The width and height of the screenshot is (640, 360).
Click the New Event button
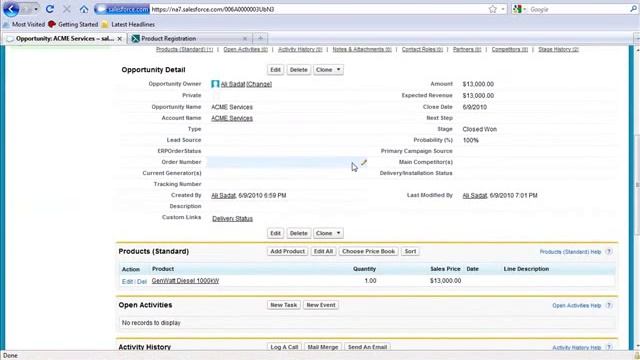(x=321, y=305)
